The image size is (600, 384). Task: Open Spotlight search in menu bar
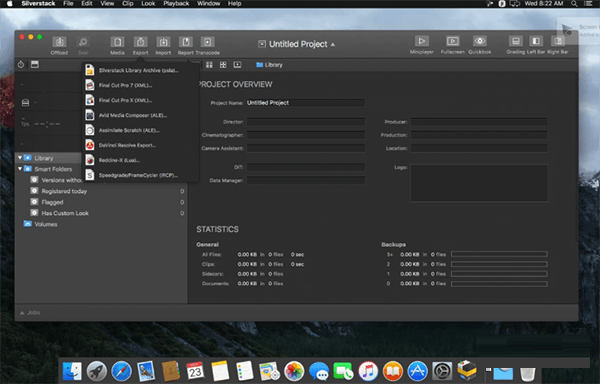tap(574, 3)
